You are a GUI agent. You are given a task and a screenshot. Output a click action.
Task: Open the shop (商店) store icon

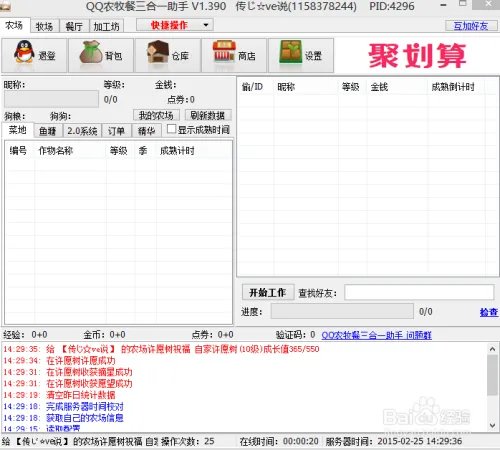[x=234, y=55]
